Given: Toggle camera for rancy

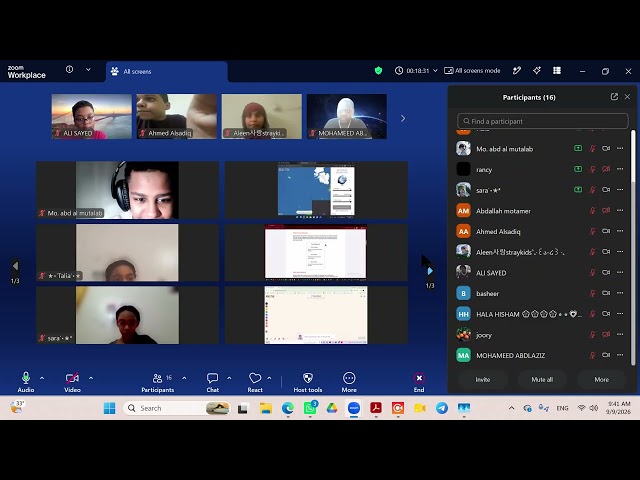Looking at the screenshot, I should pyautogui.click(x=606, y=169).
